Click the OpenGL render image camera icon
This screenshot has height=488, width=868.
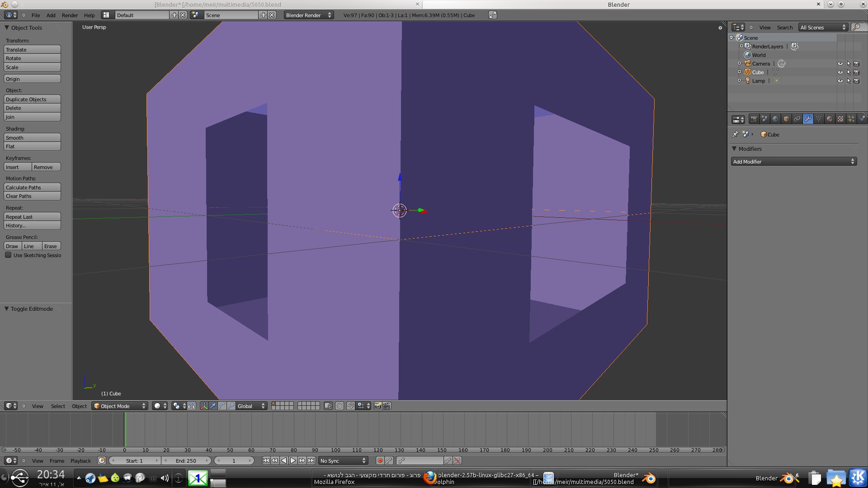[x=377, y=406]
